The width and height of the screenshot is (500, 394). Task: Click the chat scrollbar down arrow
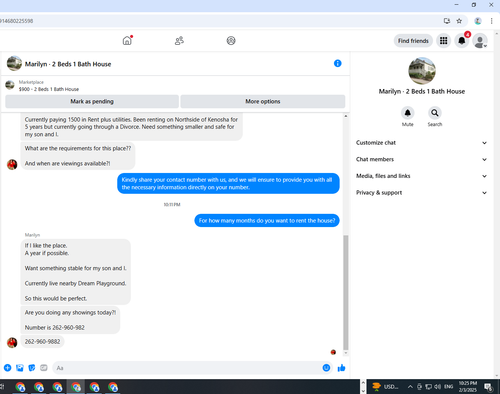(346, 353)
